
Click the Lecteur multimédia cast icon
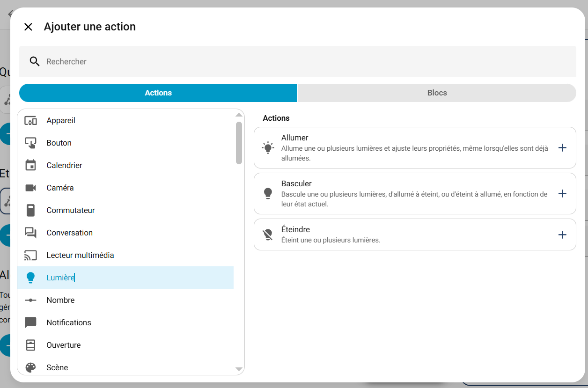[30, 256]
